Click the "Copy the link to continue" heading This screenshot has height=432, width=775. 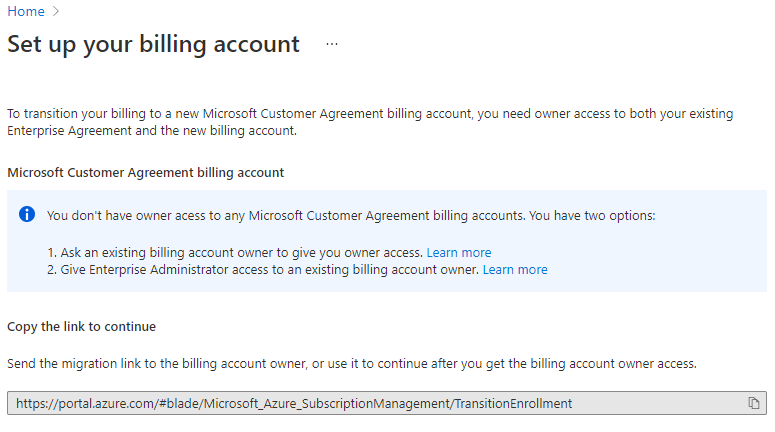coord(82,327)
